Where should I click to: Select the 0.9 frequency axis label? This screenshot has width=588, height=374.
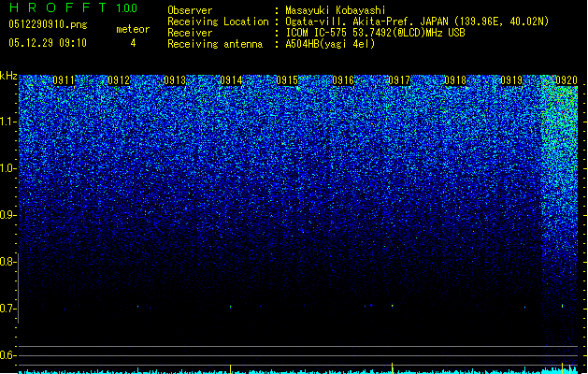click(8, 215)
